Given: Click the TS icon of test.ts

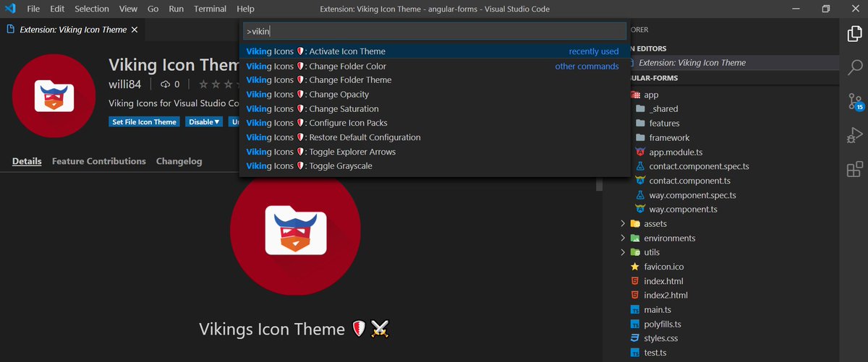Looking at the screenshot, I should pyautogui.click(x=635, y=353).
